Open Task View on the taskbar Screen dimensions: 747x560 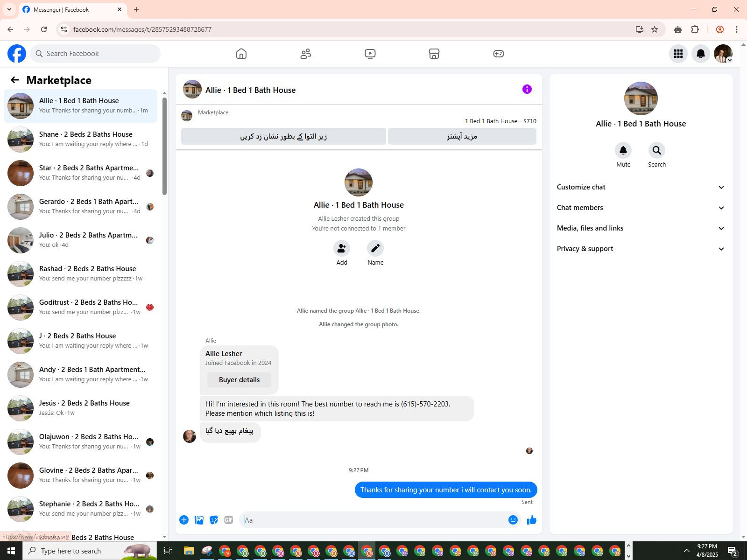(x=168, y=551)
